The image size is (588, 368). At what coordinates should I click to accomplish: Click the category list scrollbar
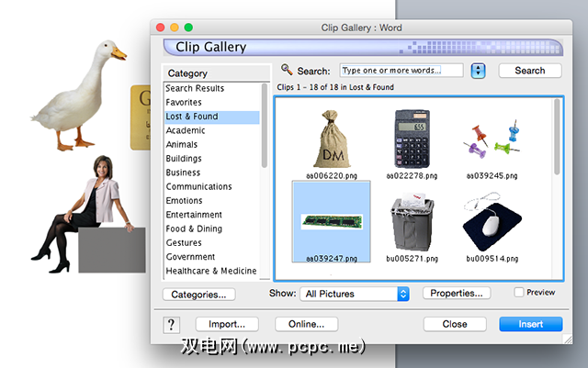click(265, 126)
